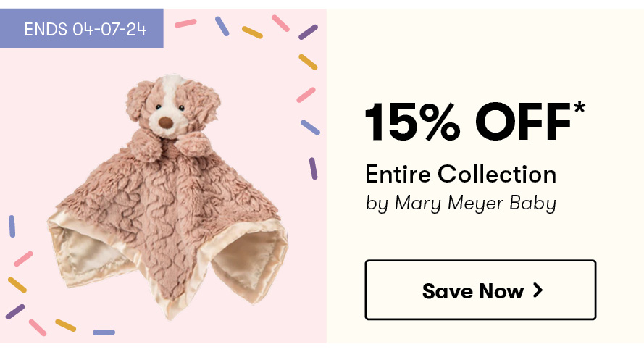Click pink sprinkle beside the ENDS badge
The height and width of the screenshot is (352, 644).
(x=185, y=23)
